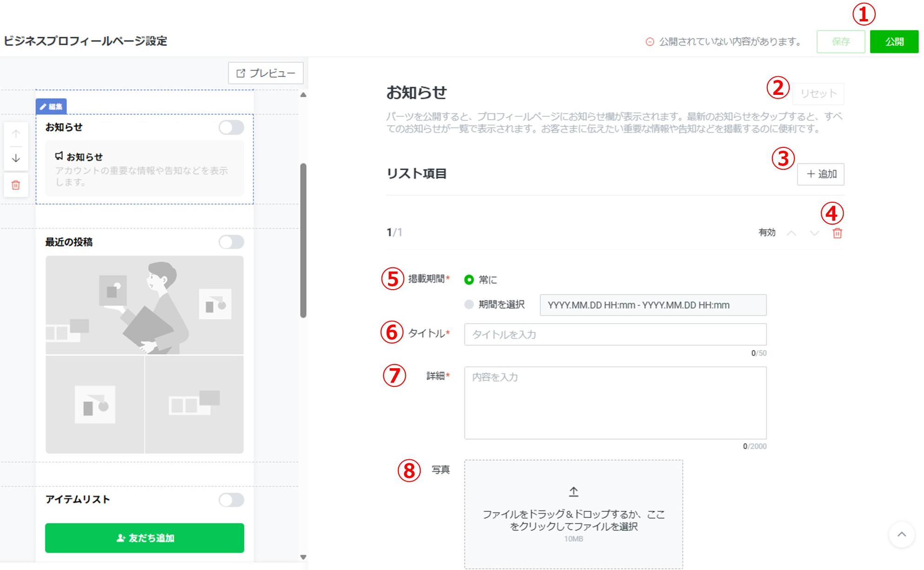The width and height of the screenshot is (924, 570).
Task: Click the up chevron beside 有効
Action: (792, 233)
